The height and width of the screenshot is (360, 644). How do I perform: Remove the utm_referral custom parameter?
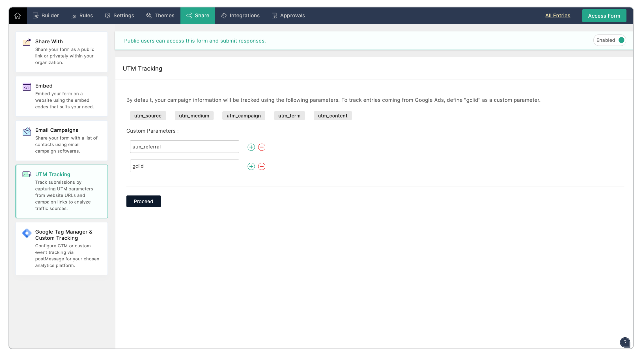click(262, 147)
